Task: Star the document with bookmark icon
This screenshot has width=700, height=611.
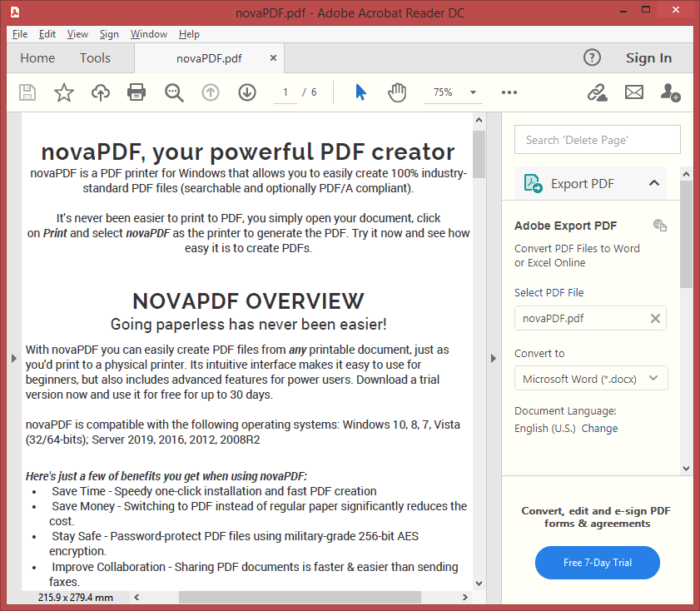Action: (x=64, y=92)
